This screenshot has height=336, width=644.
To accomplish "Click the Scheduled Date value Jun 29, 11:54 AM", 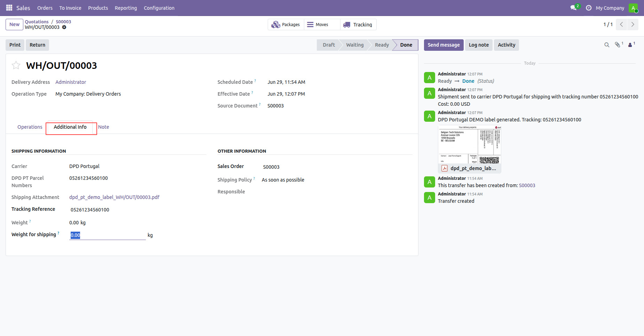I will pyautogui.click(x=286, y=82).
